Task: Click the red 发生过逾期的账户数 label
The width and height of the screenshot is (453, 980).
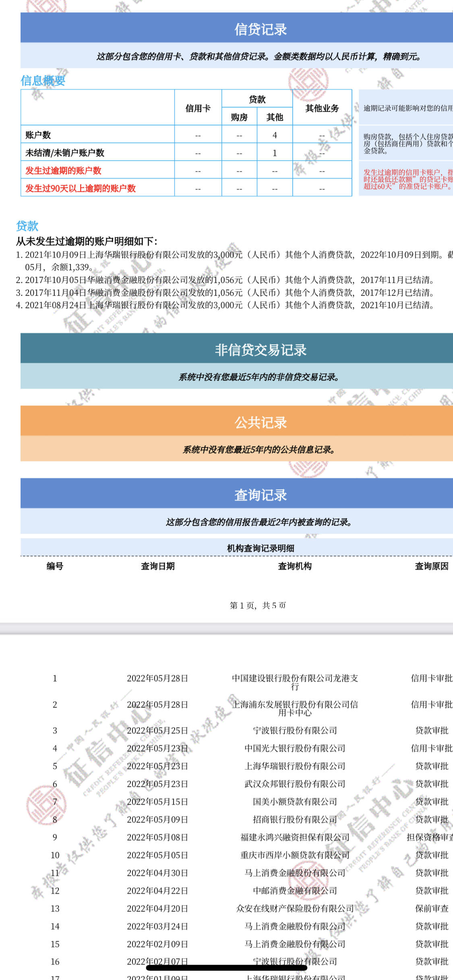Action: (x=63, y=171)
